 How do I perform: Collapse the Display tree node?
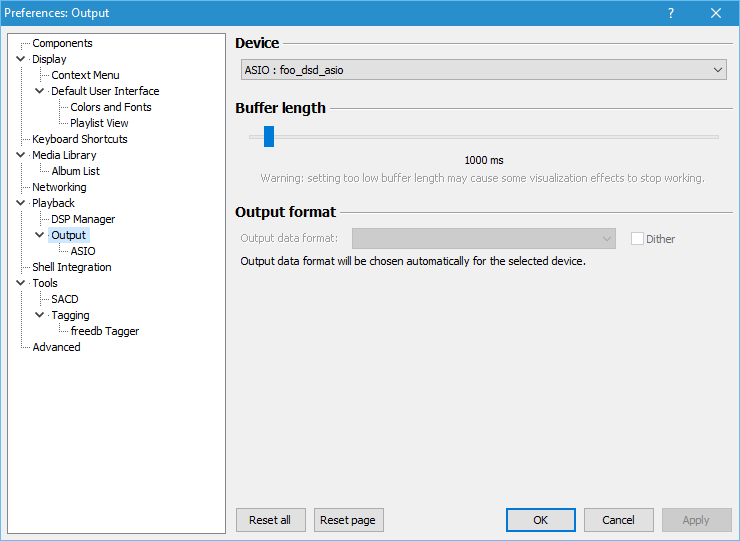21,59
